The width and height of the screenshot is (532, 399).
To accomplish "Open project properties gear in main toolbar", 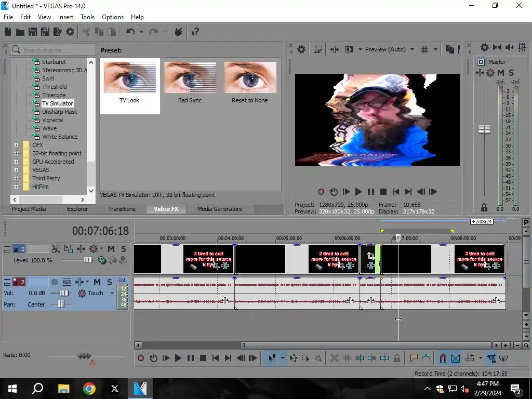I will [x=70, y=32].
